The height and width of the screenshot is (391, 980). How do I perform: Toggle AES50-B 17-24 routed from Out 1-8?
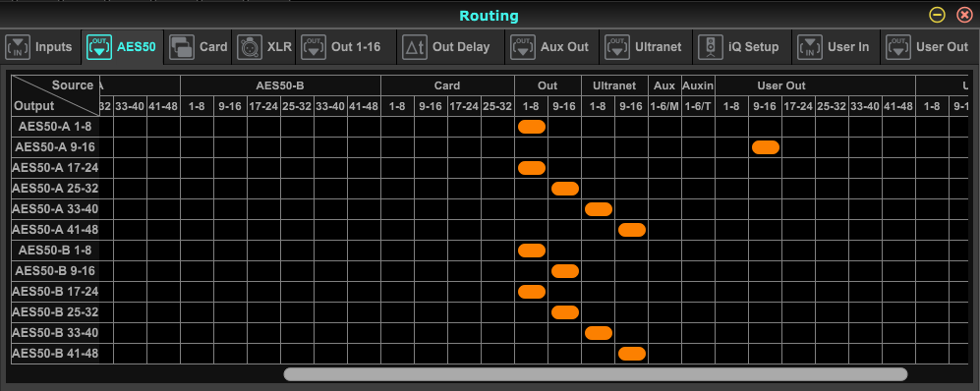(532, 292)
